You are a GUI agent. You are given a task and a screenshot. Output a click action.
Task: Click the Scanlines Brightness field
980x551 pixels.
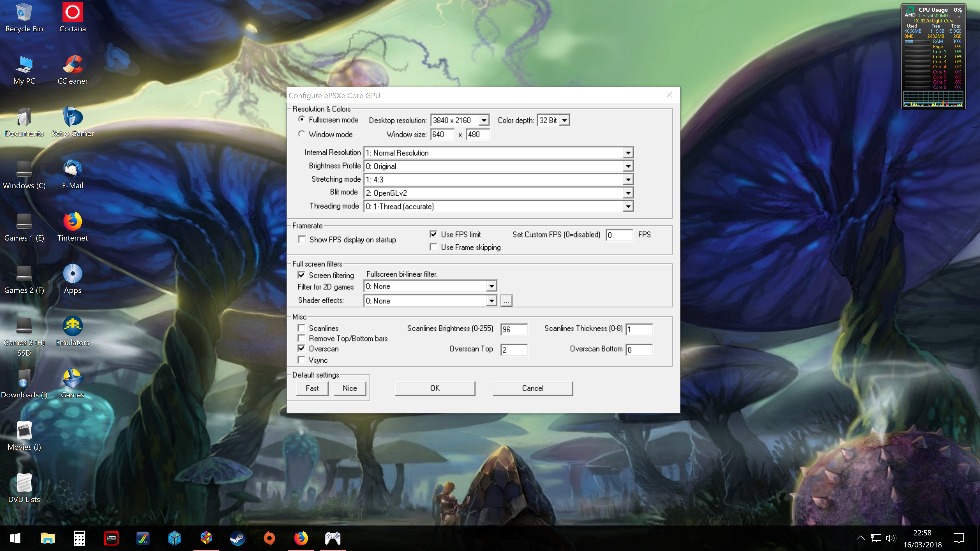[x=514, y=329]
